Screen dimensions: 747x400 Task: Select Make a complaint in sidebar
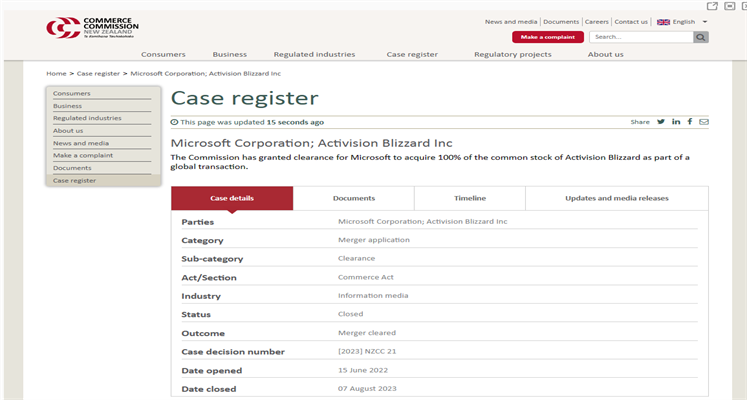pyautogui.click(x=83, y=155)
